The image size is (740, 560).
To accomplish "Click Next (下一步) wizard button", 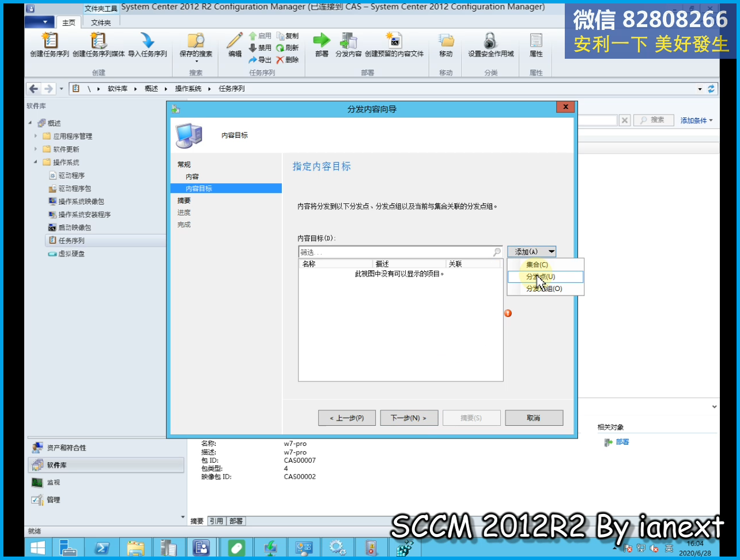I will coord(409,418).
